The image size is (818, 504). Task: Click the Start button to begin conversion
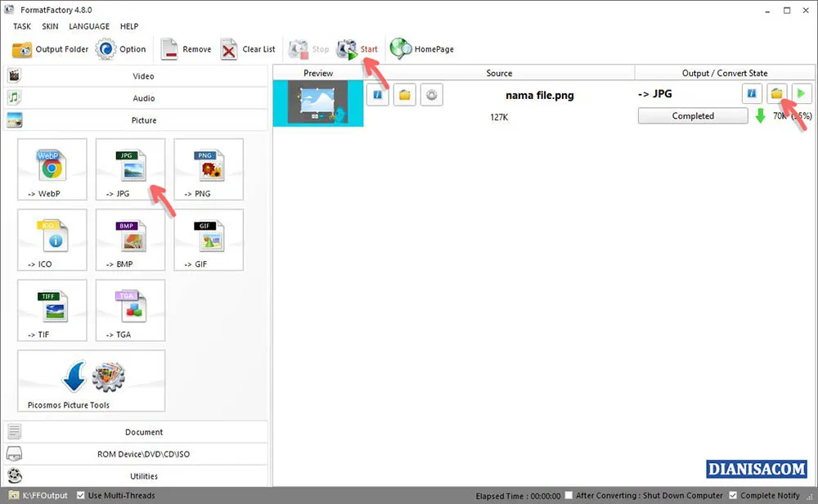tap(357, 49)
